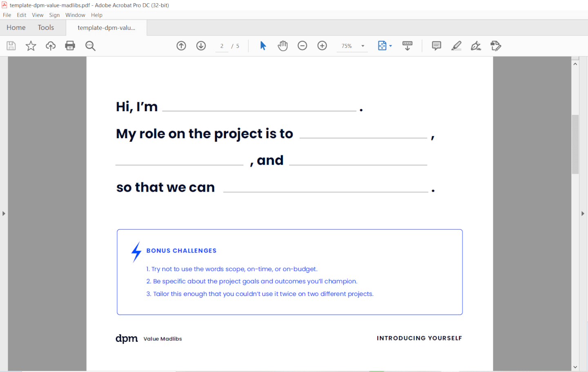Click bonus challenge 2 about project goals
The image size is (588, 372).
pyautogui.click(x=252, y=281)
